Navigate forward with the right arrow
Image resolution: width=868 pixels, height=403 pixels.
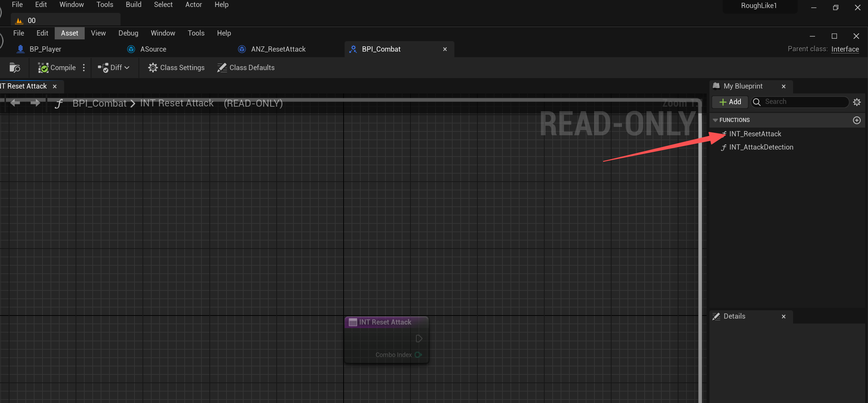(35, 103)
